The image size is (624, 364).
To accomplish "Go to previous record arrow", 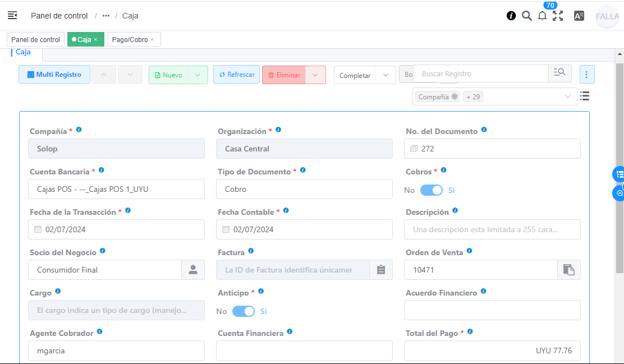I will pos(103,75).
